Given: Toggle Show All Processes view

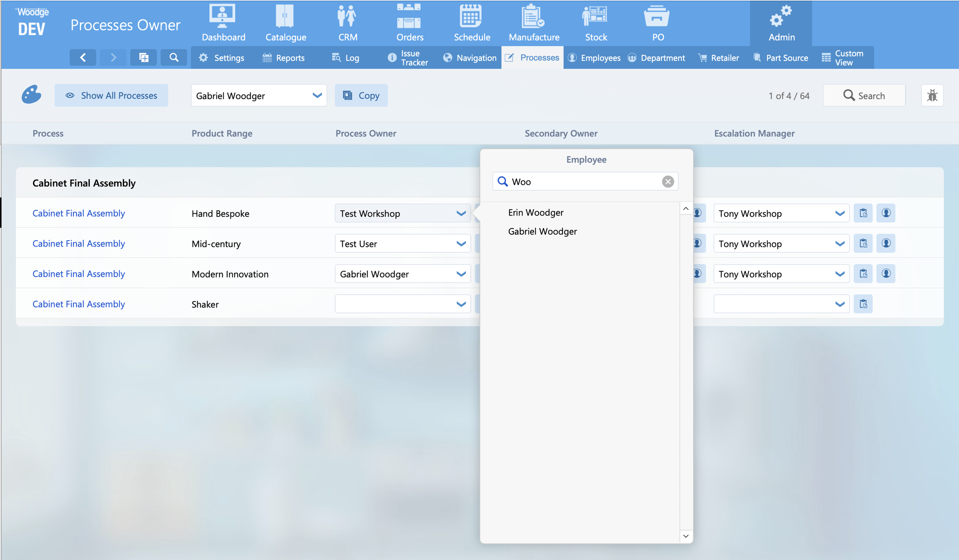Looking at the screenshot, I should pyautogui.click(x=111, y=95).
